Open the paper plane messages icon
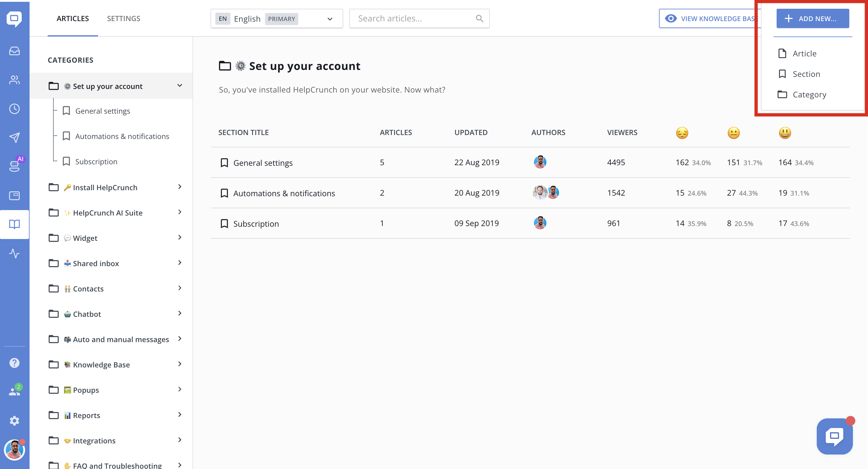The width and height of the screenshot is (868, 469). click(x=14, y=137)
